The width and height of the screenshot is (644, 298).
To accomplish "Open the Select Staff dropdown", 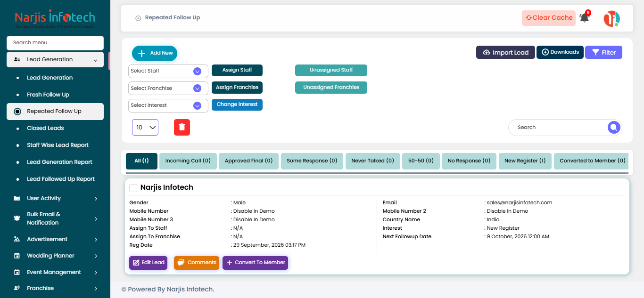I will pos(168,71).
